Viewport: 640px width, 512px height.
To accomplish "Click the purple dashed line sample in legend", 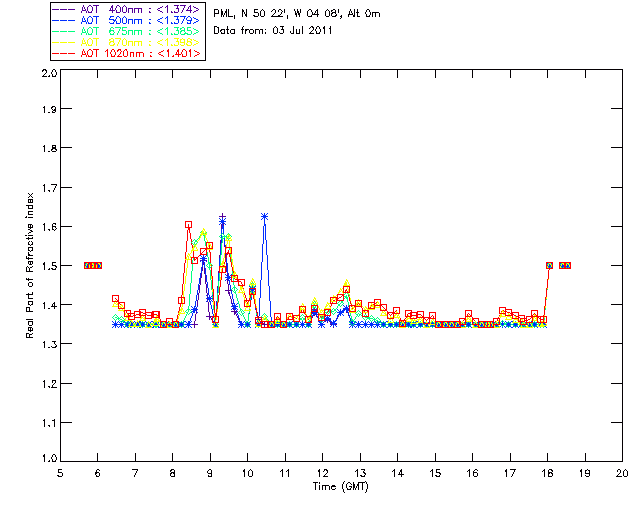I will coord(64,9).
